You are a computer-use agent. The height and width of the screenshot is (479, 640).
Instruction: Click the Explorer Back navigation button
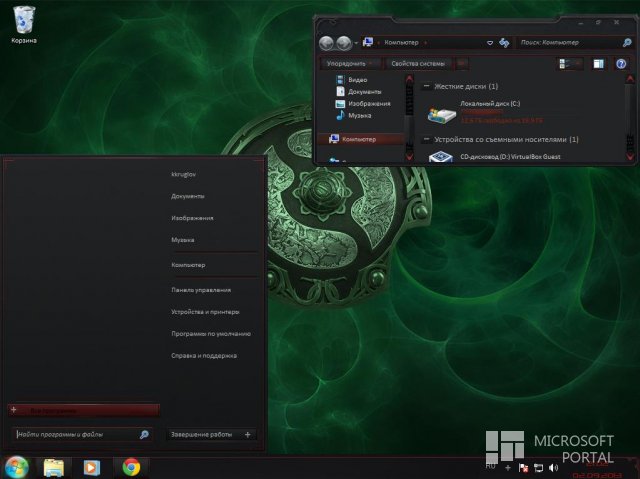326,43
